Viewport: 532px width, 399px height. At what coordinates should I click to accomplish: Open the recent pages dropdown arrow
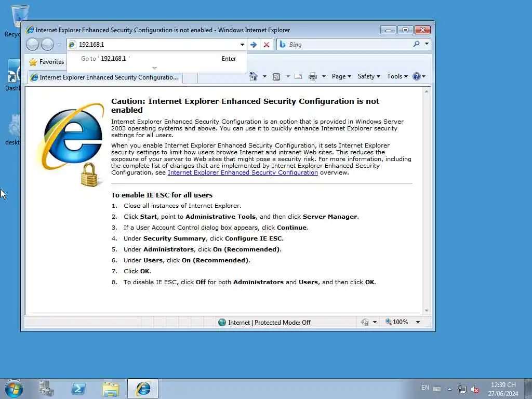59,45
